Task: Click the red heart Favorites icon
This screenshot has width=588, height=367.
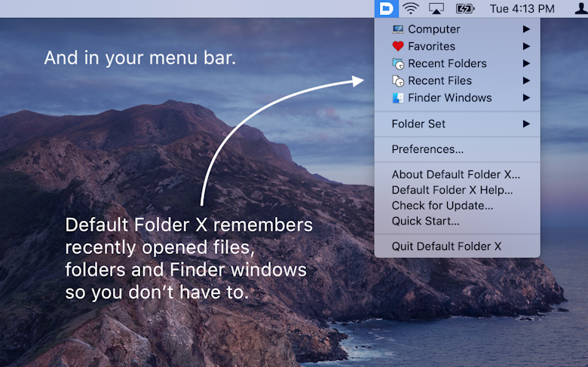Action: click(x=398, y=46)
